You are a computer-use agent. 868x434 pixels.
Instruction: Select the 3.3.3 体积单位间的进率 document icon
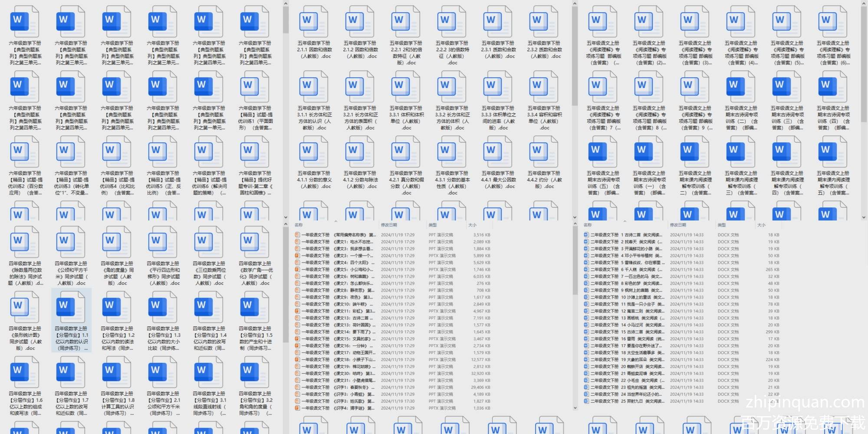pos(498,87)
